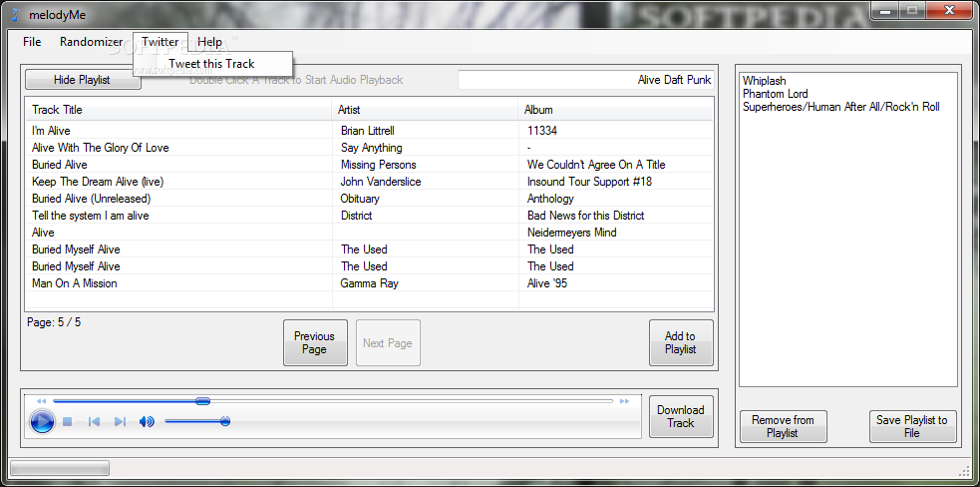The image size is (980, 487).
Task: Stop playback with the square stop icon
Action: (68, 422)
